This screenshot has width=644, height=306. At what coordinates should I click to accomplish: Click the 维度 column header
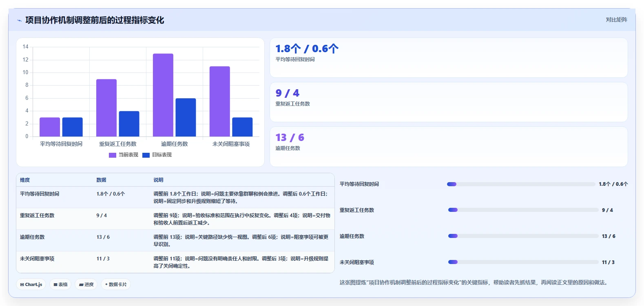[25, 180]
